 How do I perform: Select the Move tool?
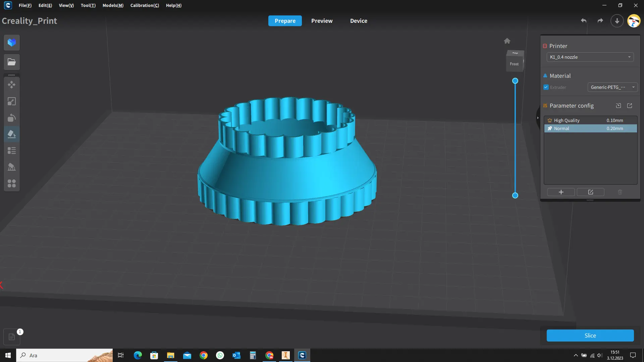12,85
